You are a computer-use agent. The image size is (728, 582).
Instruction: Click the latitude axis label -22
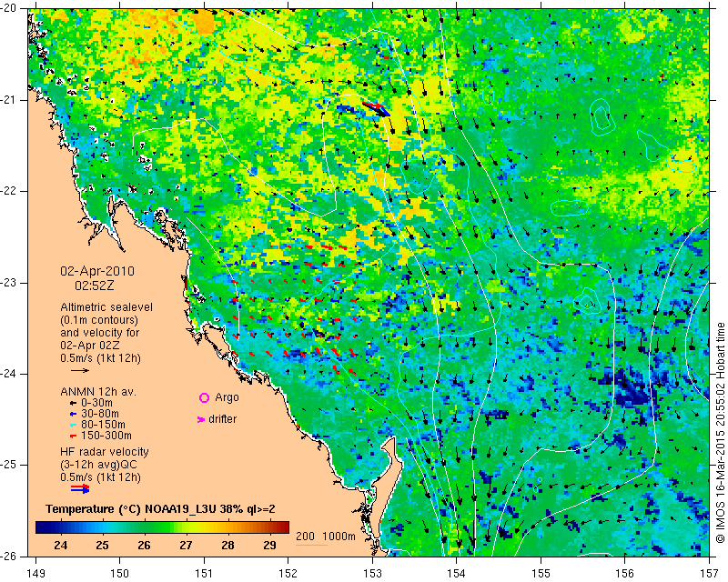tap(9, 191)
